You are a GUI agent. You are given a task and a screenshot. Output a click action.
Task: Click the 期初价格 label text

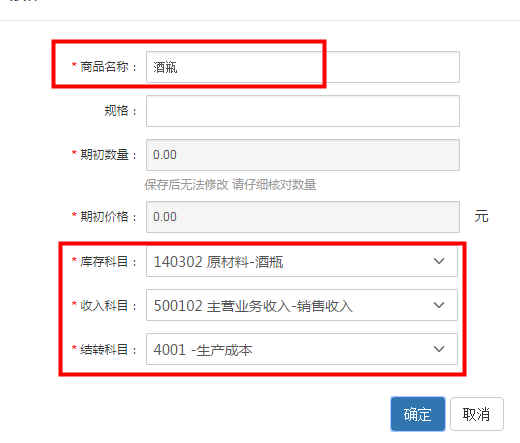[x=104, y=217]
